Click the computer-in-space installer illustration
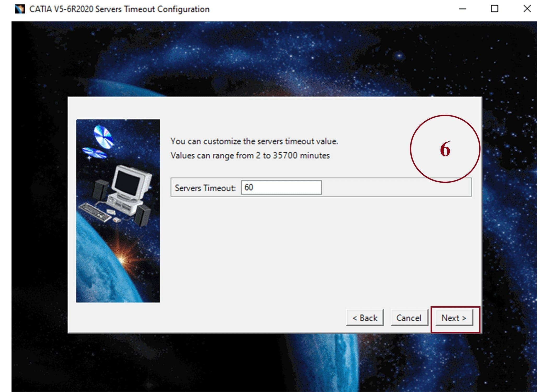The image size is (549, 392). click(118, 211)
